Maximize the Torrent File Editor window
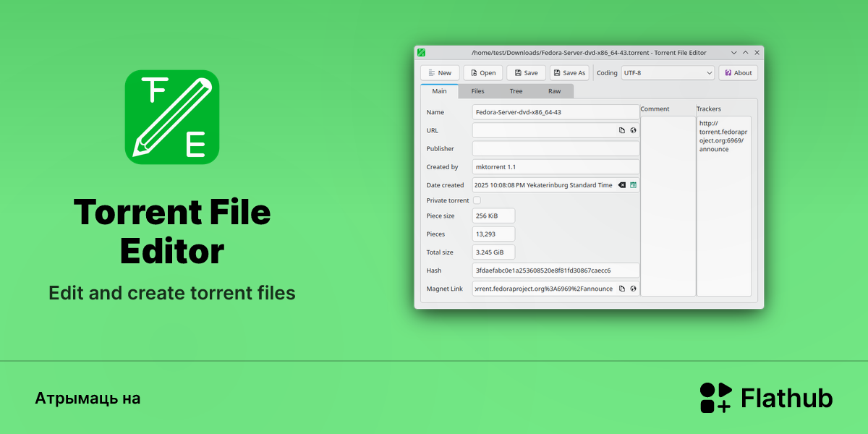The height and width of the screenshot is (434, 868). point(746,53)
